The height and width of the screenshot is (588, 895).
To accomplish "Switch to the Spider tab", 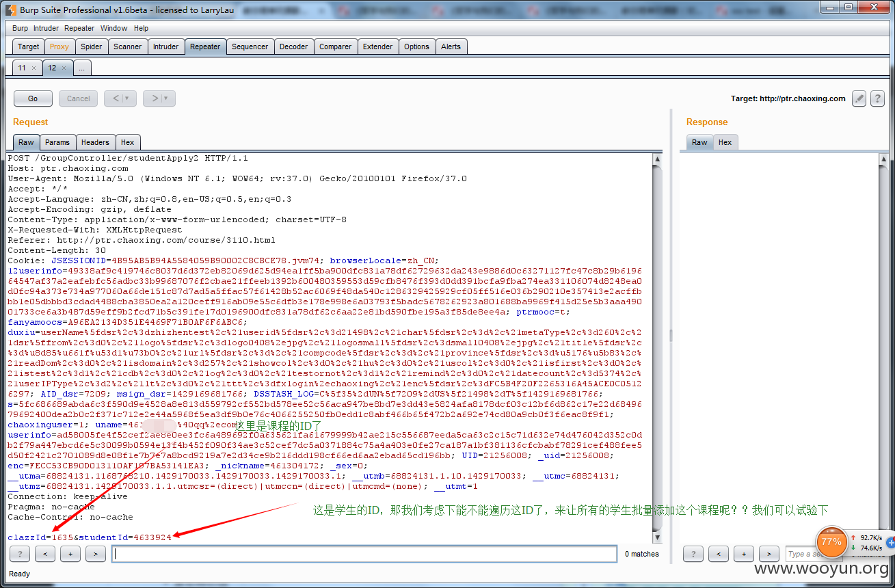I will [x=91, y=46].
